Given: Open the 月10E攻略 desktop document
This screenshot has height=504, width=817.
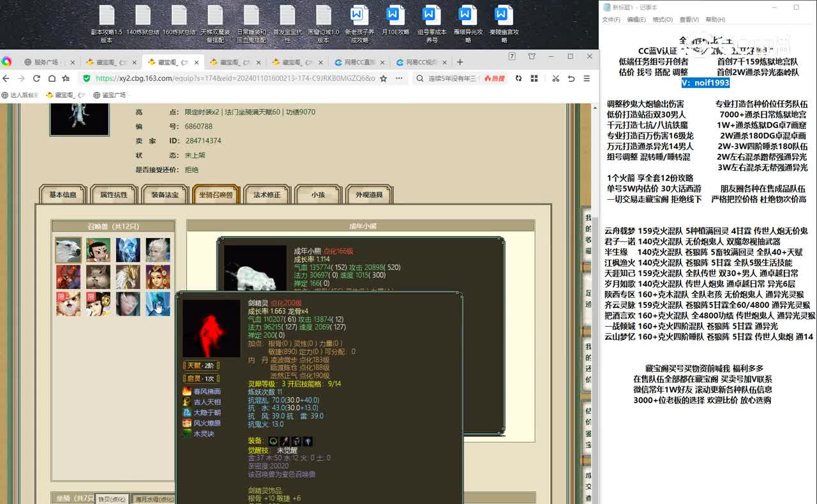Looking at the screenshot, I should coord(395,20).
